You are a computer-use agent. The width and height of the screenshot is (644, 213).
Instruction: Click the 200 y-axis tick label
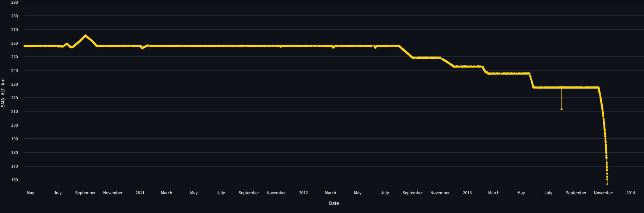[x=14, y=125]
